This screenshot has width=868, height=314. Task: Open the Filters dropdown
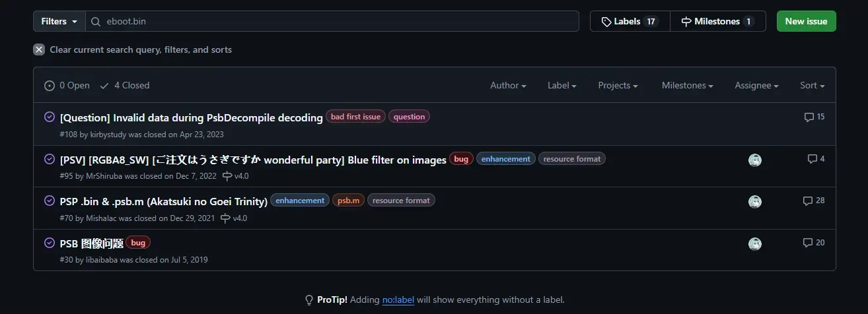59,21
